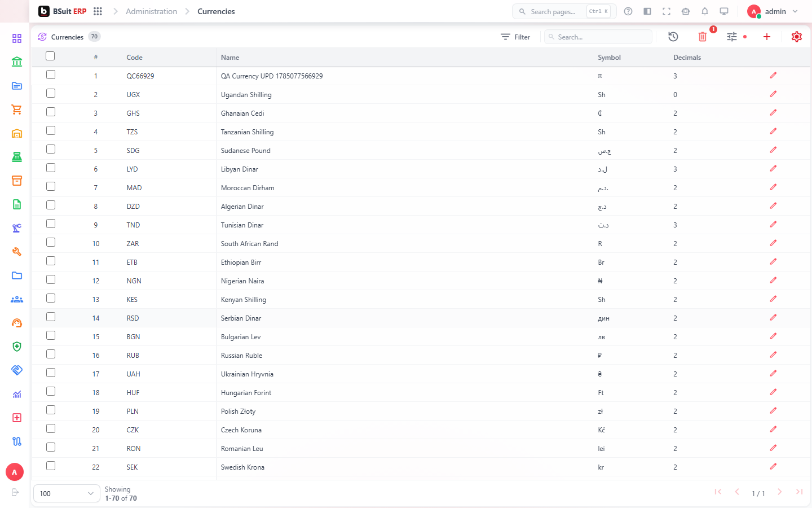Check the SEK row checkbox

pyautogui.click(x=51, y=466)
